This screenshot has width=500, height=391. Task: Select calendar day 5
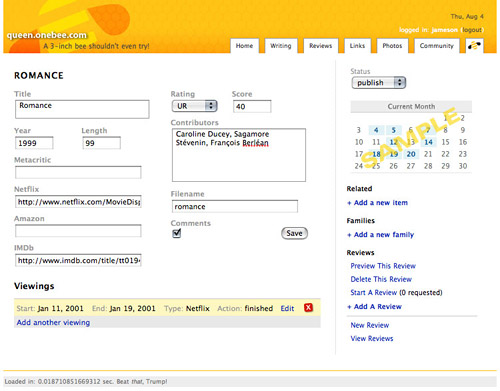pyautogui.click(x=393, y=130)
